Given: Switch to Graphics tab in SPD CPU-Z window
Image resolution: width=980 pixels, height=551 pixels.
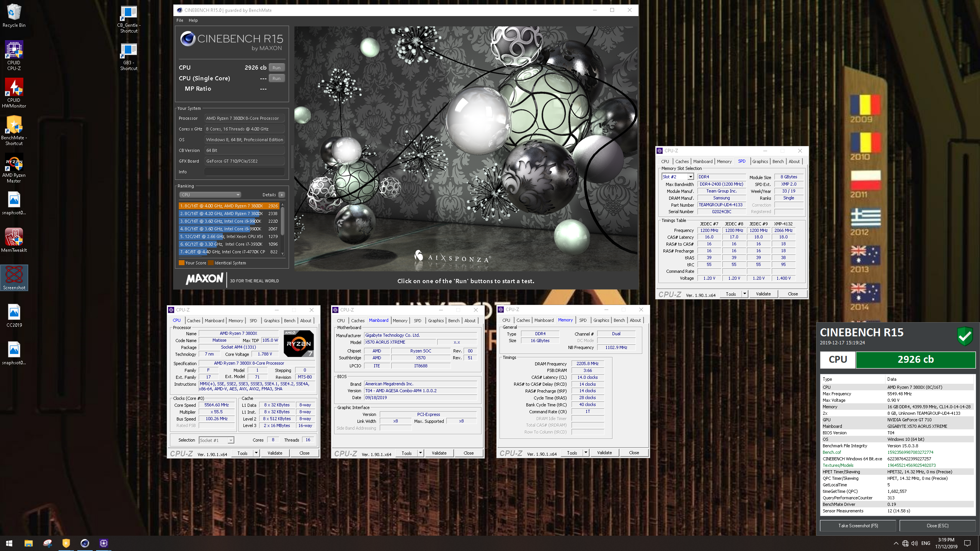Looking at the screenshot, I should pos(760,161).
